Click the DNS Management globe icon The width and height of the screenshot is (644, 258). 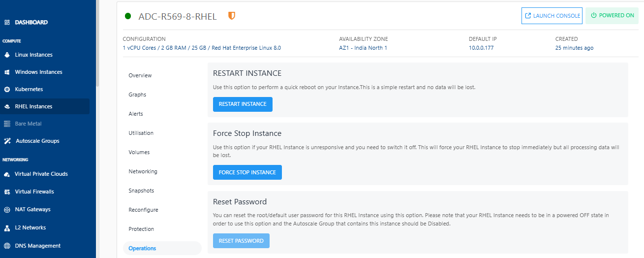tap(7, 246)
